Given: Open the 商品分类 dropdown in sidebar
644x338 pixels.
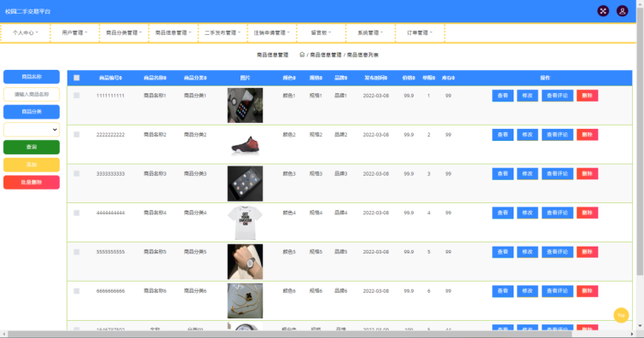Looking at the screenshot, I should coord(32,130).
